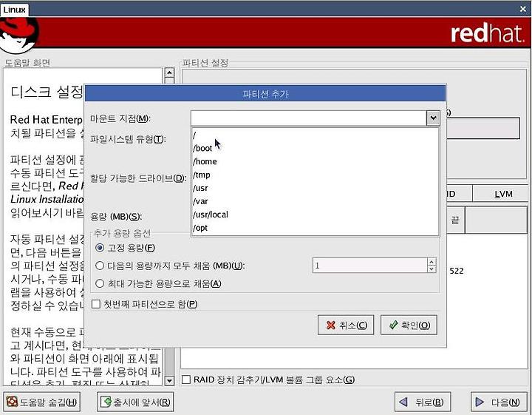Click the 끝 column header

point(455,220)
